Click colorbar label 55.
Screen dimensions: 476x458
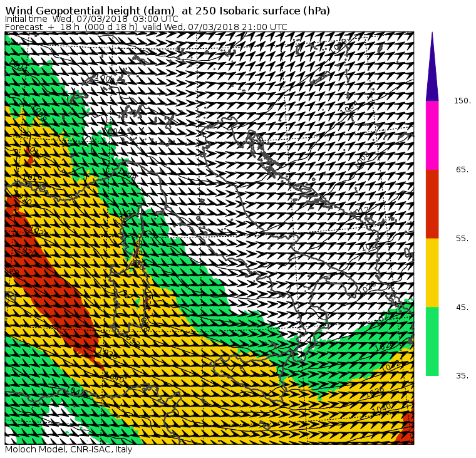tap(462, 239)
